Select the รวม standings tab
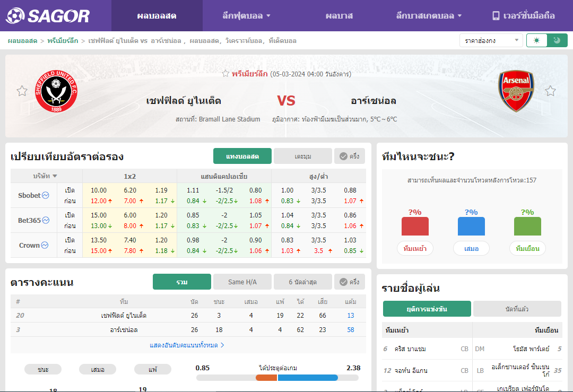This screenshot has height=392, width=573. tap(182, 282)
